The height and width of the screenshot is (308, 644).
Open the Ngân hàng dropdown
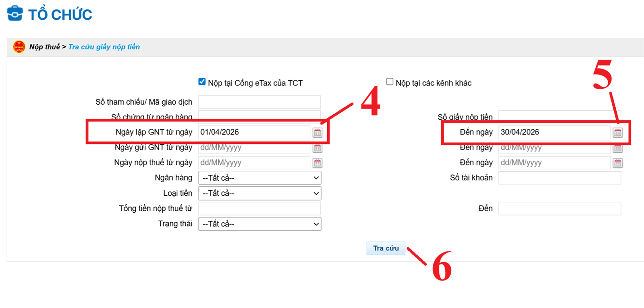click(x=259, y=178)
